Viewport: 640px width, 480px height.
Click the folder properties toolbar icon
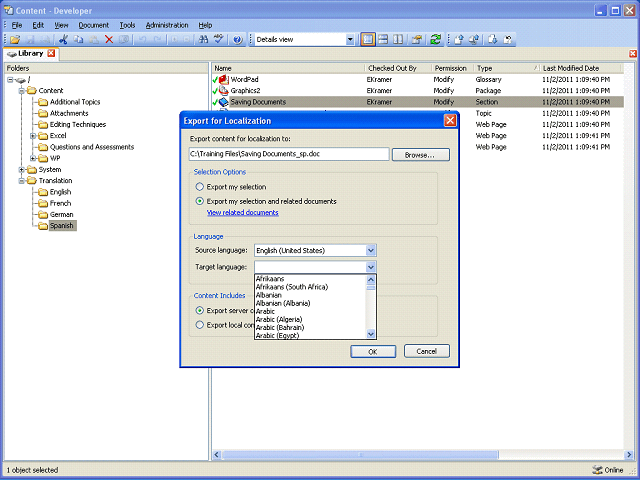click(416, 40)
